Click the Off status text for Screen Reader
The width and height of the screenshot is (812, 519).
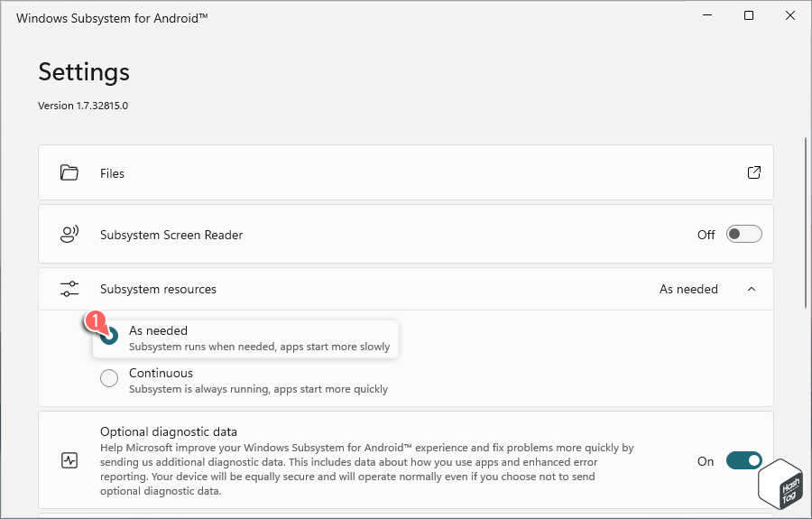(x=706, y=235)
